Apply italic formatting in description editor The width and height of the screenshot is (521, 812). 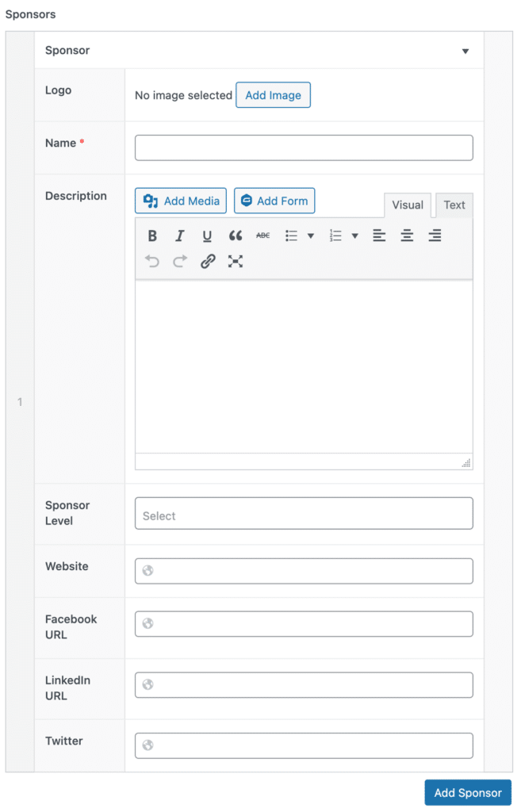(180, 236)
